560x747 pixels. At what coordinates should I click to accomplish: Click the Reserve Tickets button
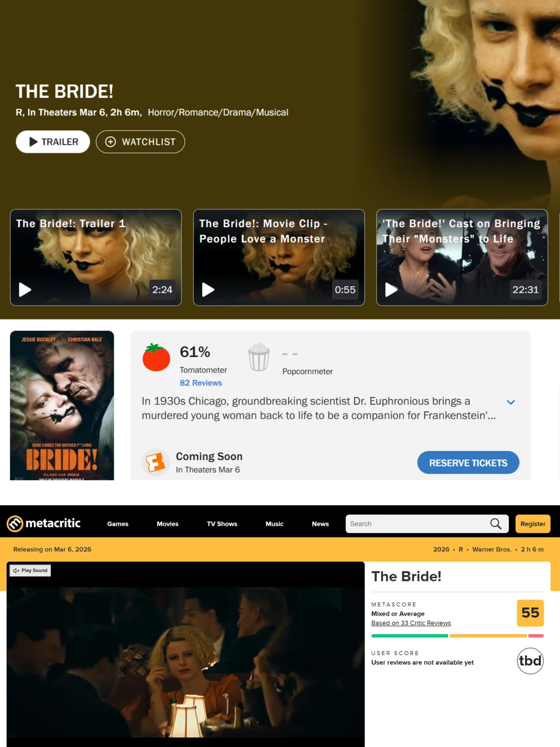468,462
